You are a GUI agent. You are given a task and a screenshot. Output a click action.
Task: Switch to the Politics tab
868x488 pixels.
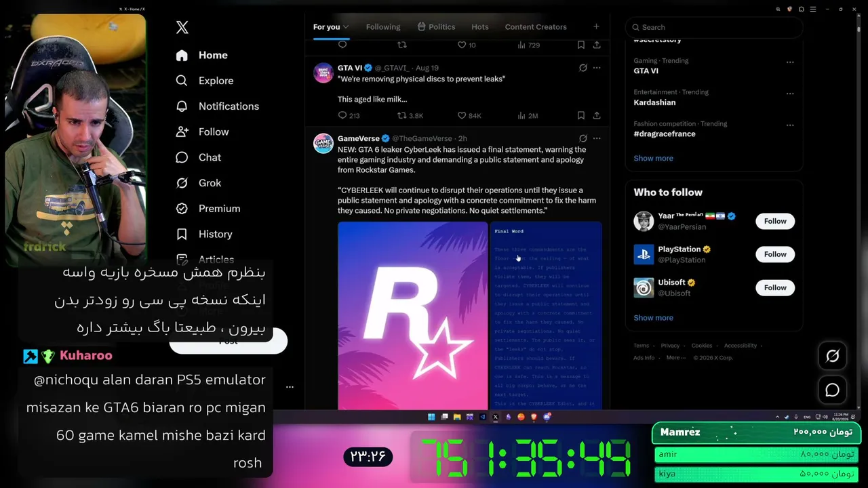(436, 27)
